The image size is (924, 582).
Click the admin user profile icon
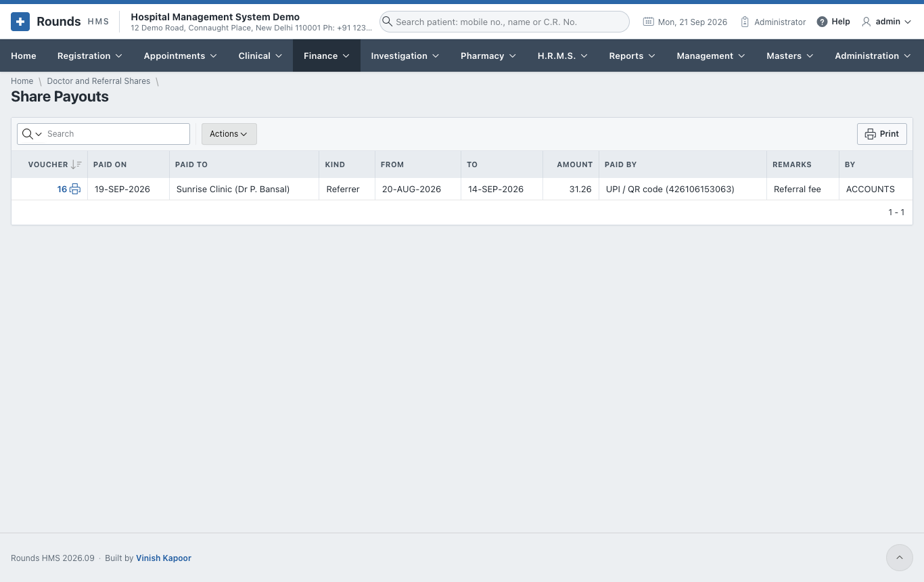pos(867,22)
